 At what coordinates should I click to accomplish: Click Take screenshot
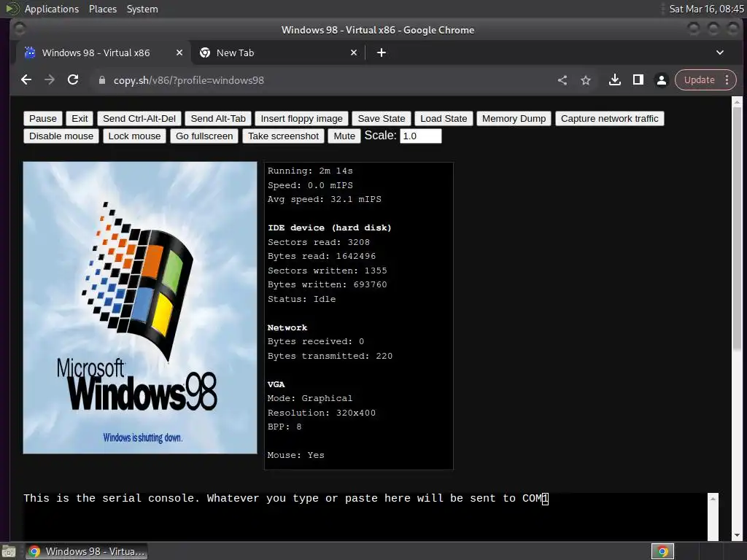(284, 136)
